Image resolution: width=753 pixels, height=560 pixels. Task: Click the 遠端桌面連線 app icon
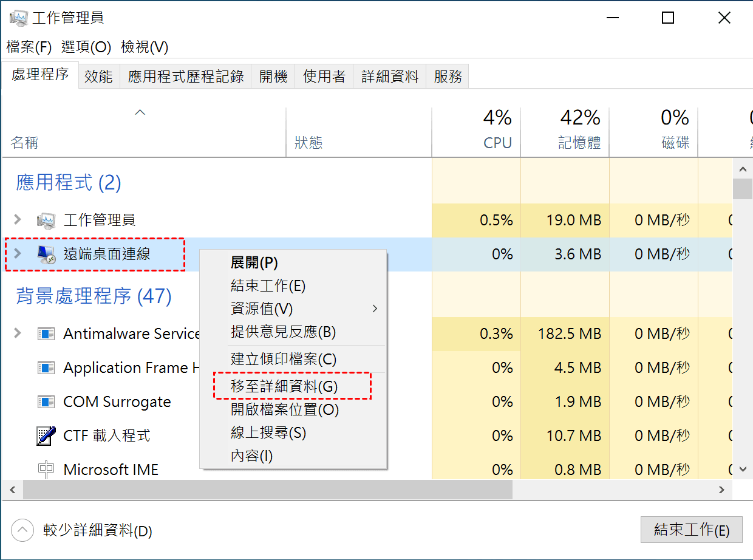pyautogui.click(x=46, y=254)
